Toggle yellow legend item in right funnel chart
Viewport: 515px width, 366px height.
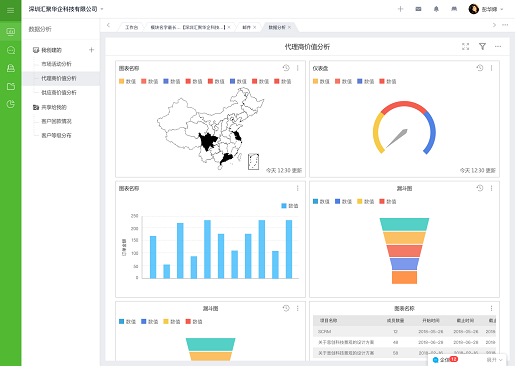[x=366, y=201]
